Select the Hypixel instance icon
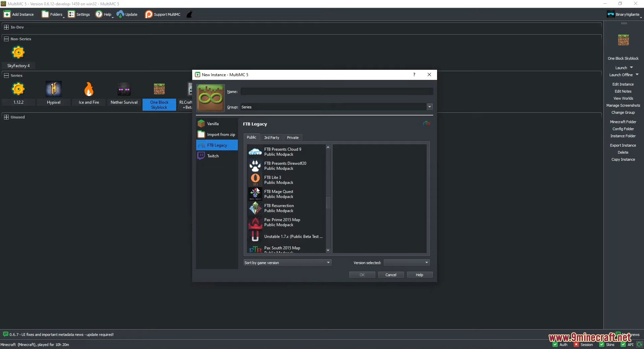Screen dimensions: 644x349 click(54, 89)
